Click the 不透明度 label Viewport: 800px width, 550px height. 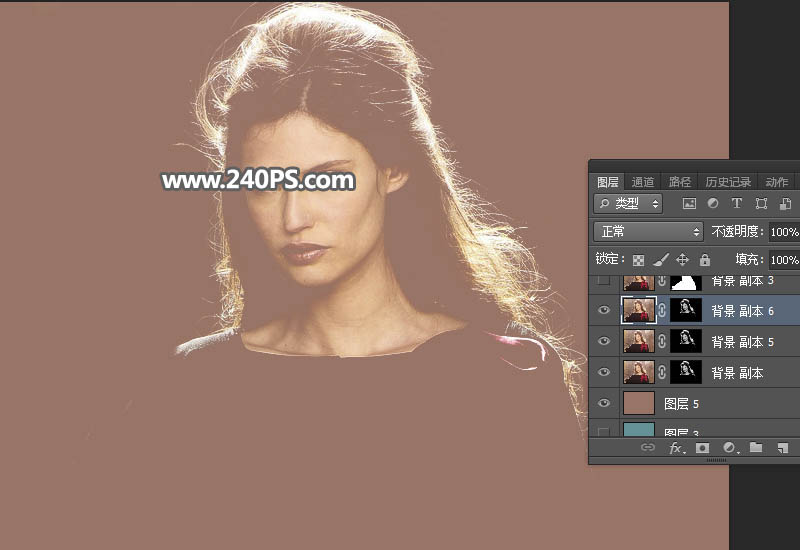(x=735, y=232)
